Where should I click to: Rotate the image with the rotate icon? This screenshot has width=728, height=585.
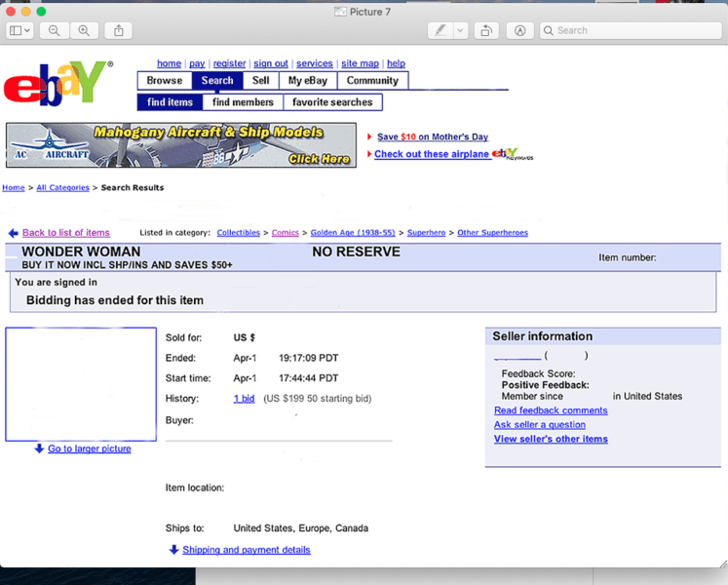point(486,30)
